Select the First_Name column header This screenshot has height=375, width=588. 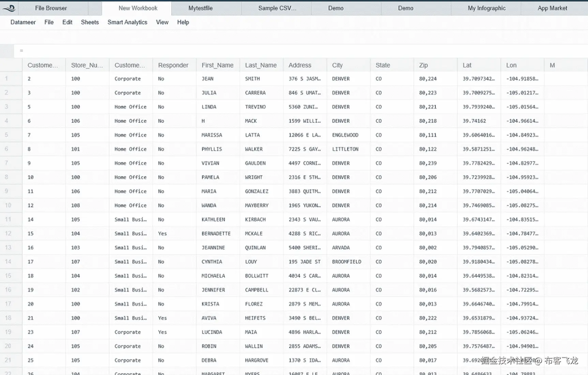pos(218,65)
